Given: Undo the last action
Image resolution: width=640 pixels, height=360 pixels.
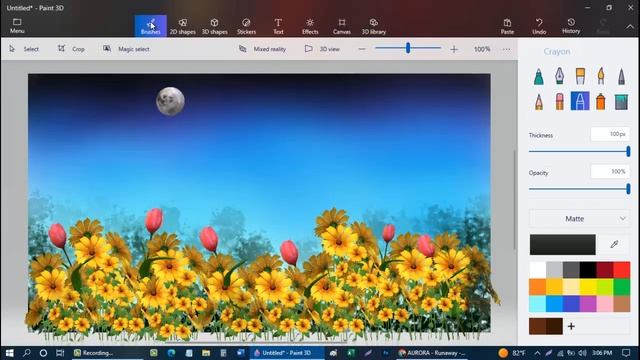Looking at the screenshot, I should 539,26.
